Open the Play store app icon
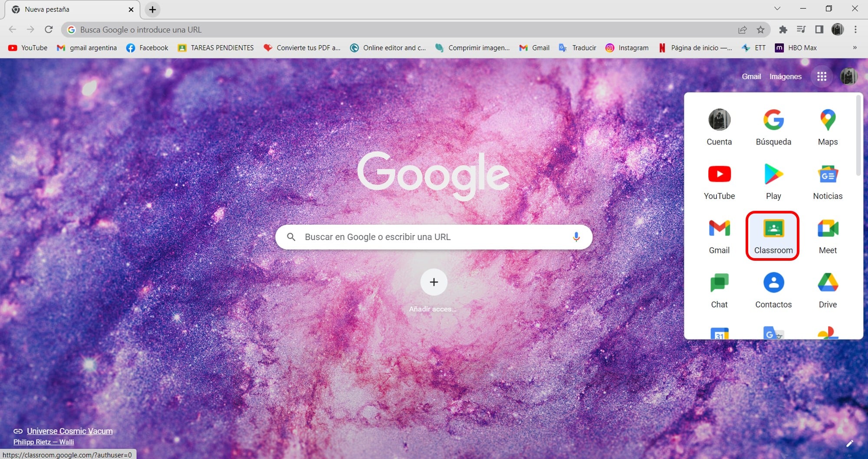This screenshot has width=868, height=459. click(773, 181)
